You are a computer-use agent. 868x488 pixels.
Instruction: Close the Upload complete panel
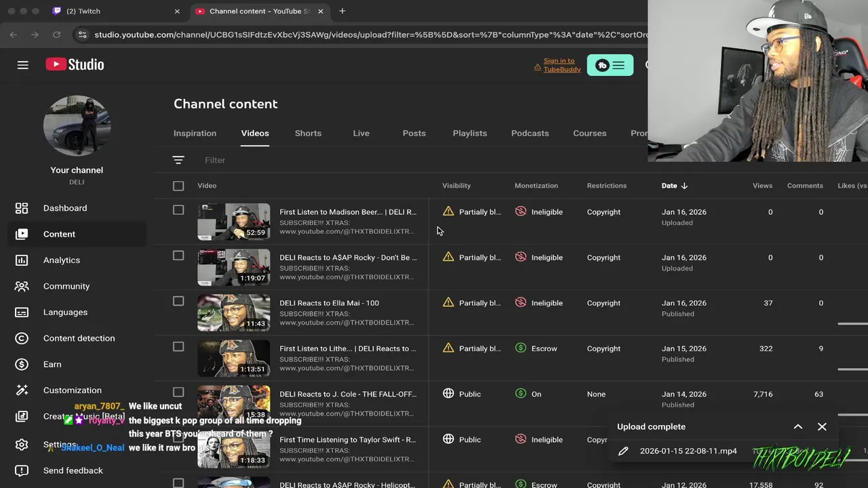click(x=822, y=426)
